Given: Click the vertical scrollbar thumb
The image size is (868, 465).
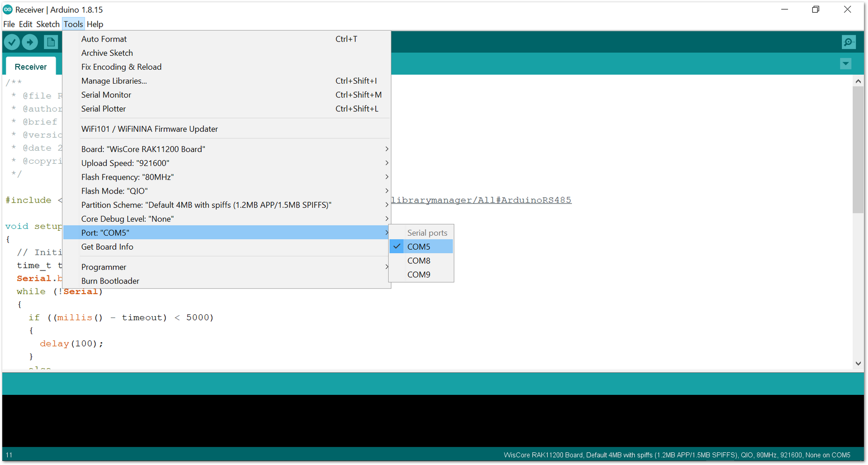Looking at the screenshot, I should [858, 149].
